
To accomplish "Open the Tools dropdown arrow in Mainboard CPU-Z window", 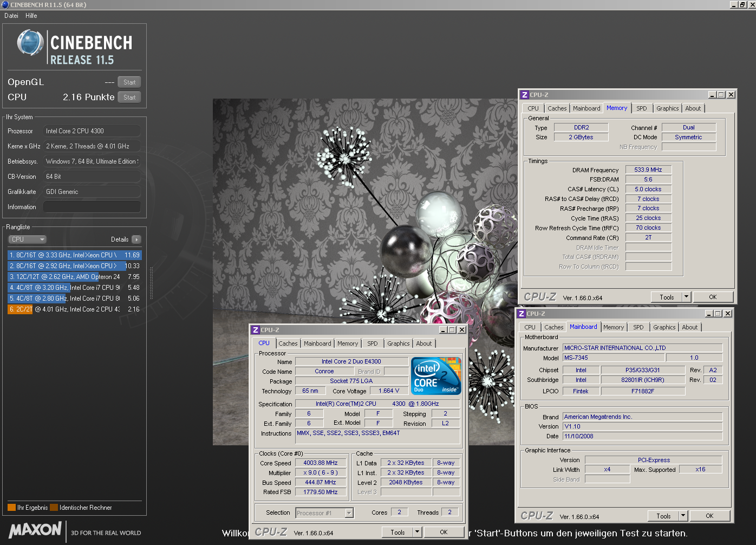I will point(683,516).
